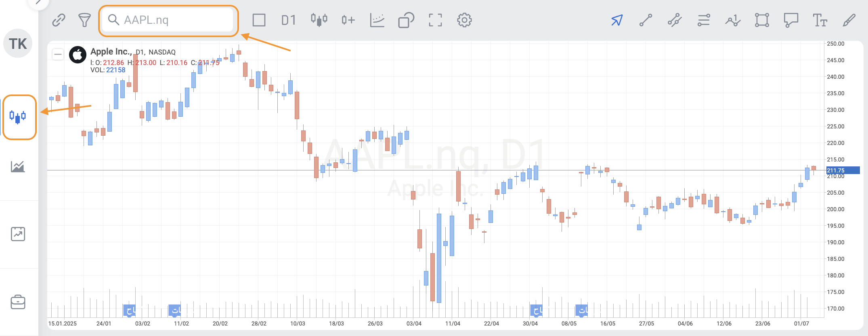Viewport: 868px width, 336px height.
Task: Click the square layout icon
Action: pyautogui.click(x=259, y=20)
